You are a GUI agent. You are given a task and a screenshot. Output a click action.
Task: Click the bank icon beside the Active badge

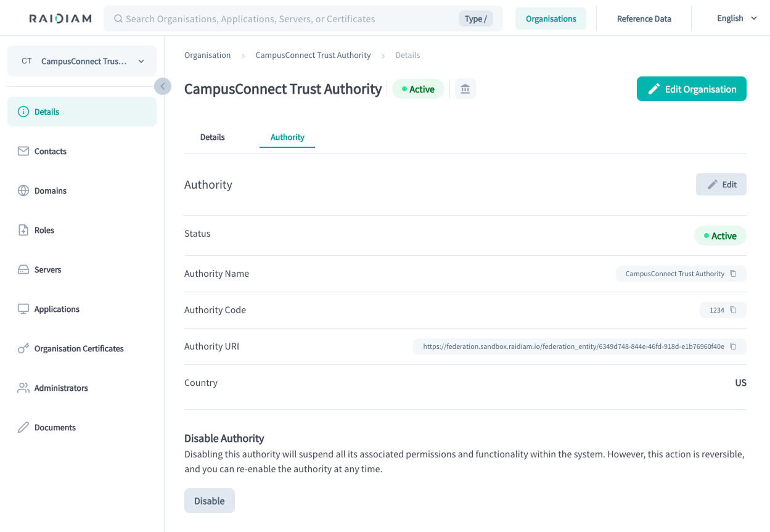[465, 89]
